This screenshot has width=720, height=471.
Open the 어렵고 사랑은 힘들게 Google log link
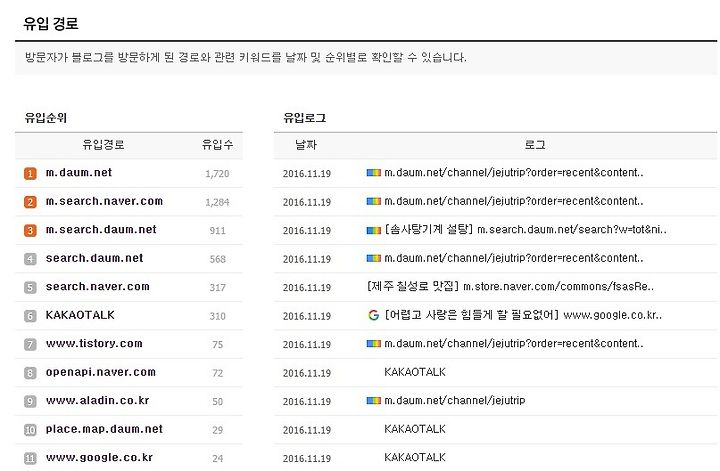point(523,315)
